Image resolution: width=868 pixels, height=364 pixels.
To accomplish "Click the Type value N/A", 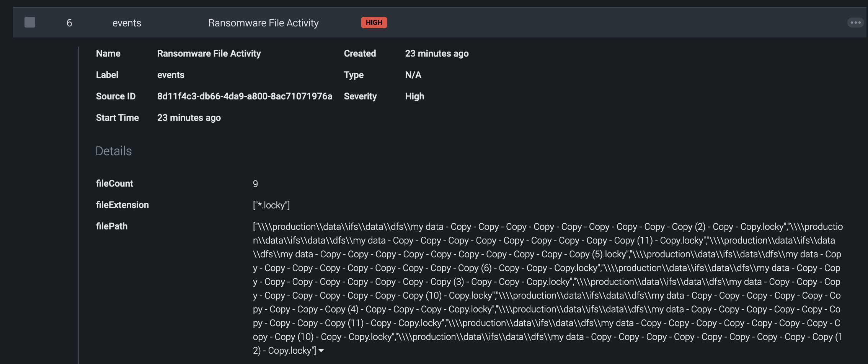I will [413, 75].
